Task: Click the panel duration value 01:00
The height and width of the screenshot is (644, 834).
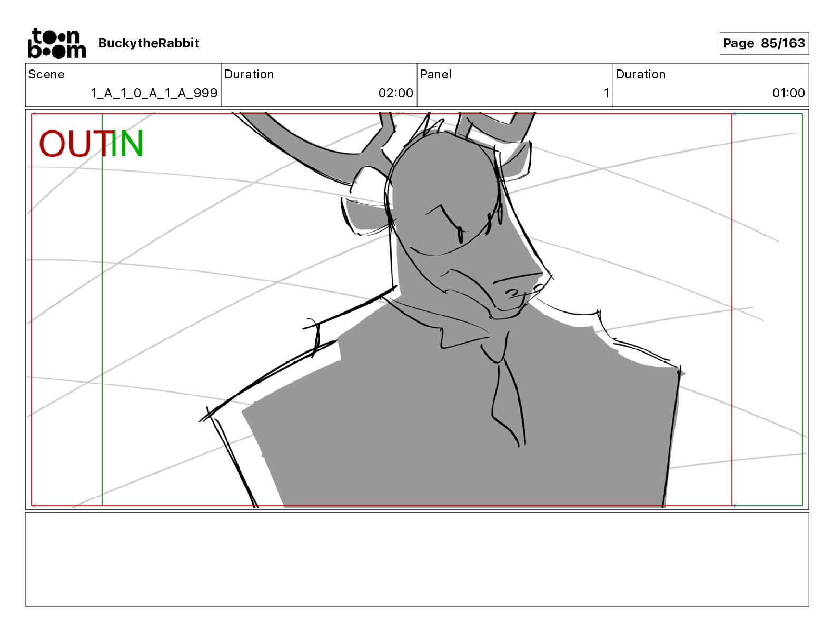Action: coord(789,93)
